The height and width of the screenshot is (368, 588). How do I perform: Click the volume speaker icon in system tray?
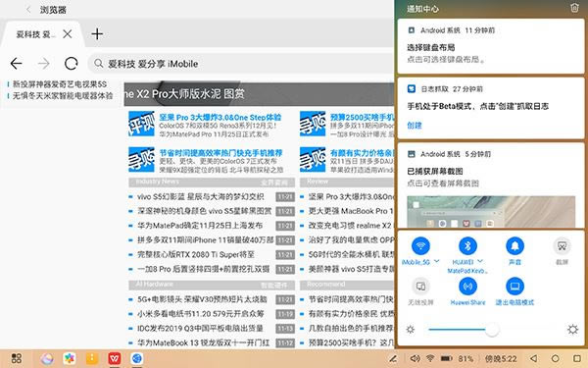tap(415, 358)
